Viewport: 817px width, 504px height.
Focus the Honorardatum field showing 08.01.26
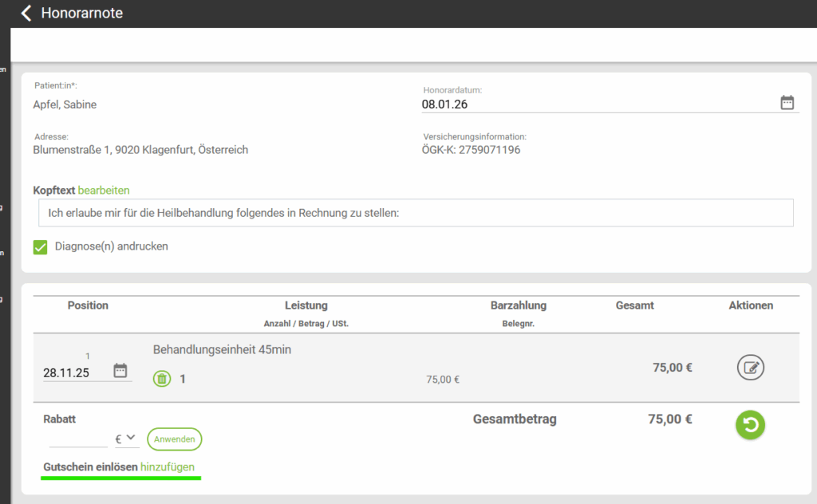(590, 104)
